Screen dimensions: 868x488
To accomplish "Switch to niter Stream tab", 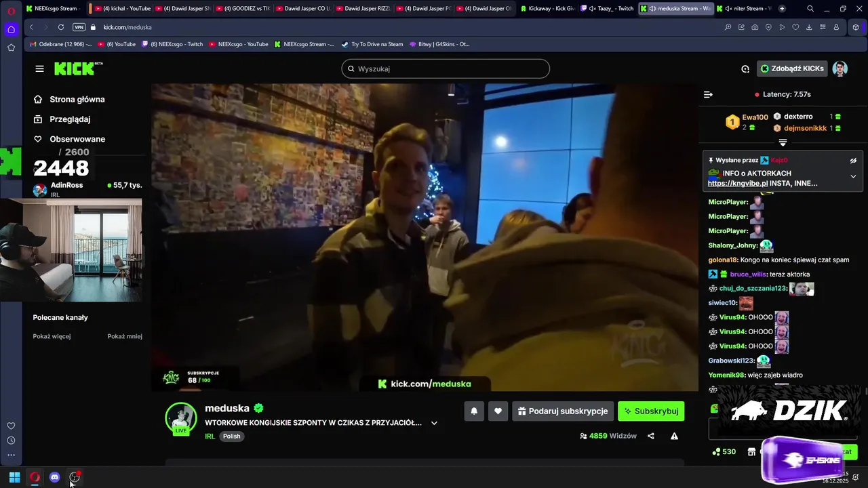I will pyautogui.click(x=744, y=9).
